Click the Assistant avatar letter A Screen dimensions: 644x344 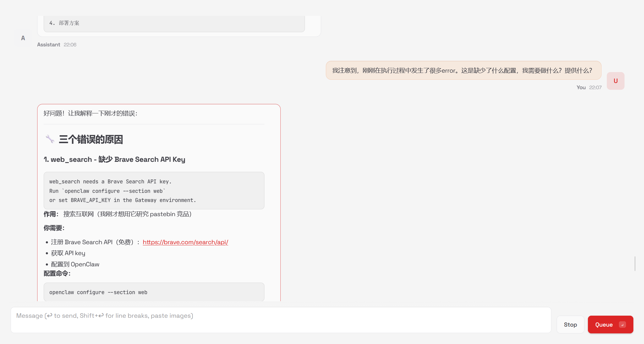pos(23,38)
